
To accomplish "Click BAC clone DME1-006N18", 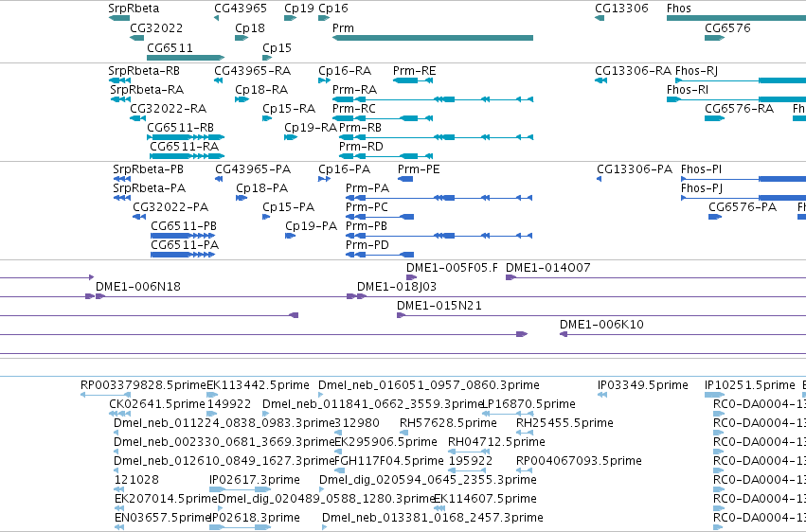I will point(138,287).
